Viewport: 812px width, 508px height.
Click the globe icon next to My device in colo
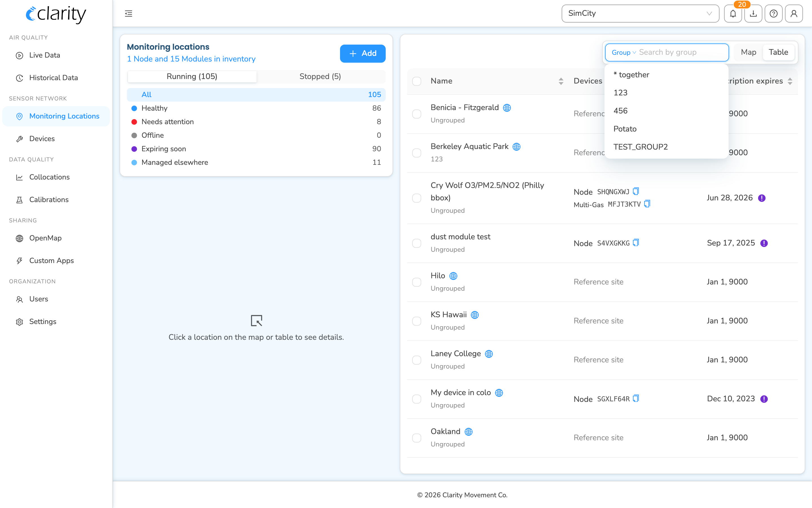(499, 393)
